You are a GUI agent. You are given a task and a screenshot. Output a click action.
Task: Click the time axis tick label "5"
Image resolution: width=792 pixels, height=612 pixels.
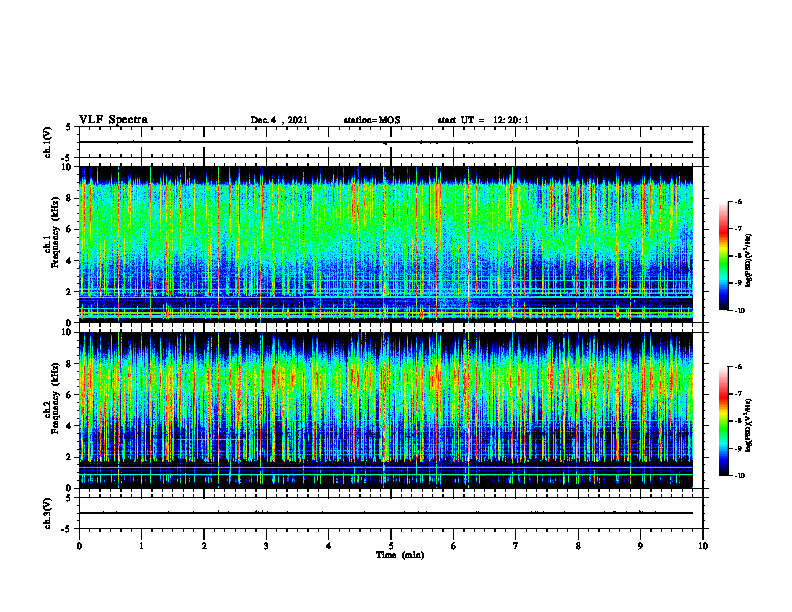(x=391, y=546)
